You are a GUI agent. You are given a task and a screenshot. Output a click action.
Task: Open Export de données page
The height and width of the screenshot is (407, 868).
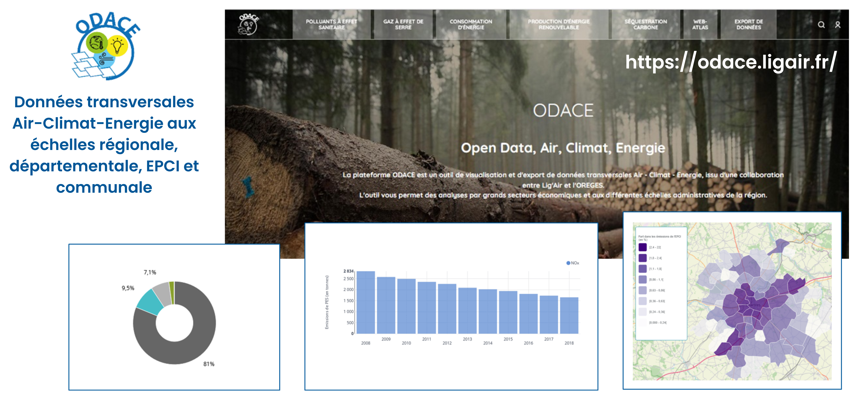(748, 24)
